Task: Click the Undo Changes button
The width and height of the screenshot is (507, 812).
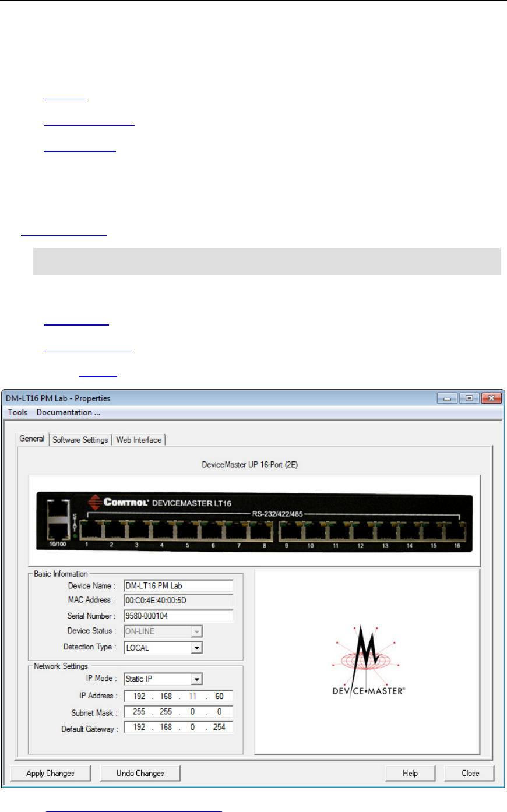Action: (x=140, y=774)
